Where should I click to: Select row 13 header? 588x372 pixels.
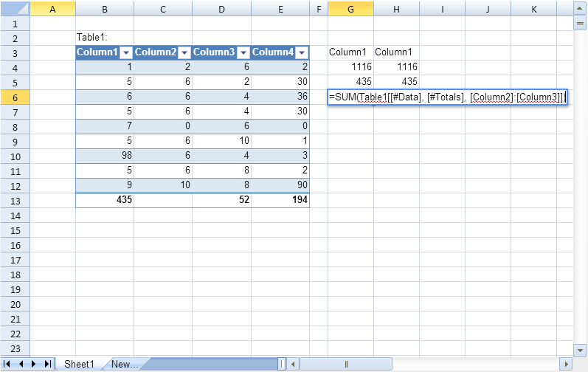(15, 201)
